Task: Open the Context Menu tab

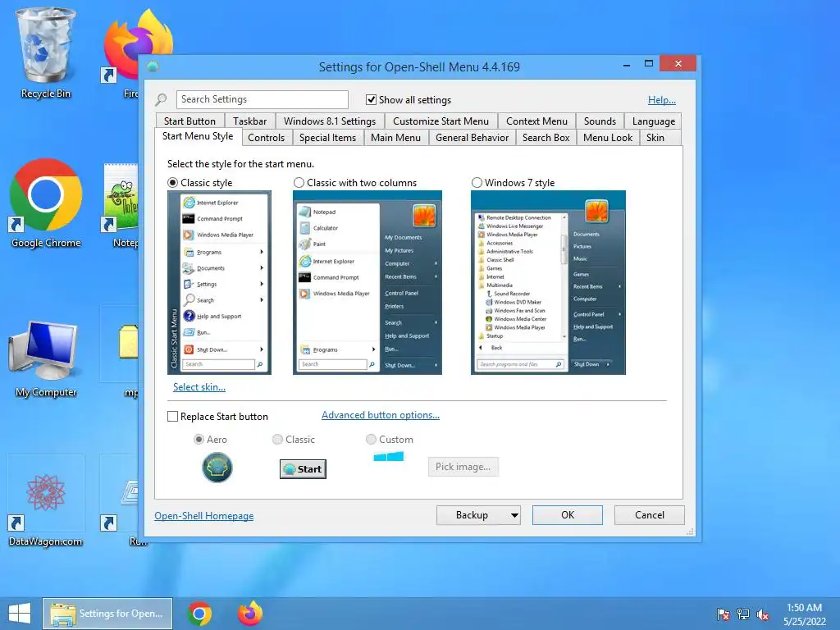Action: tap(536, 121)
